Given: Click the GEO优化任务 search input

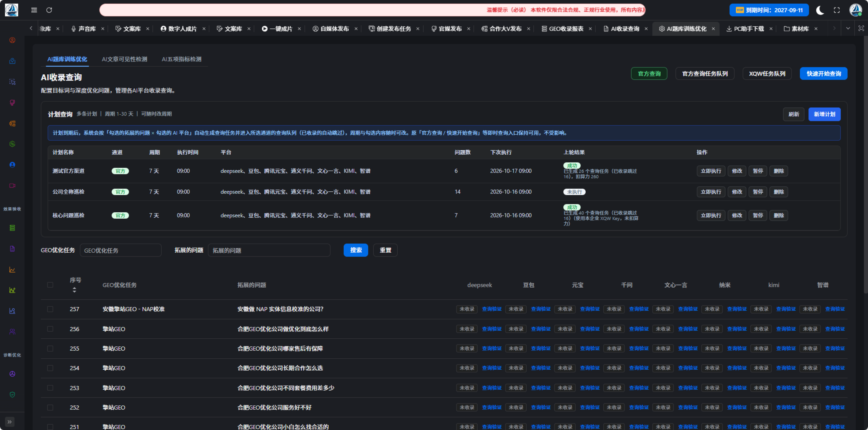Looking at the screenshot, I should 121,251.
